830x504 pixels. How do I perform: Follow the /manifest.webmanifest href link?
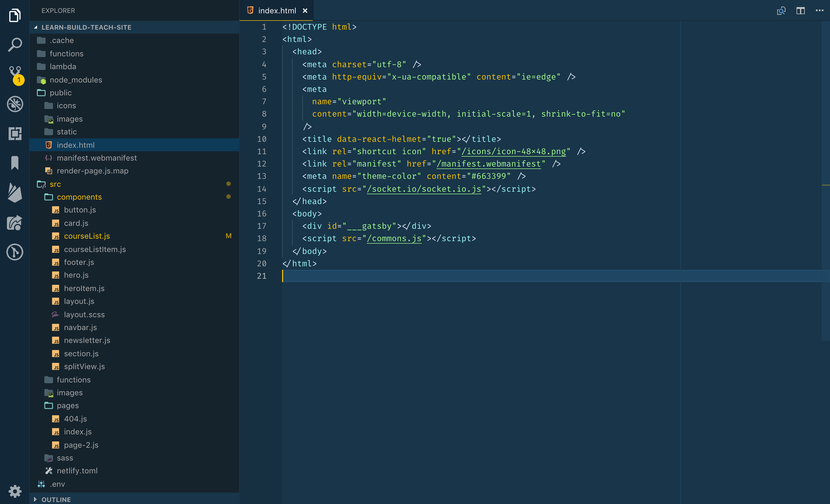(488, 164)
